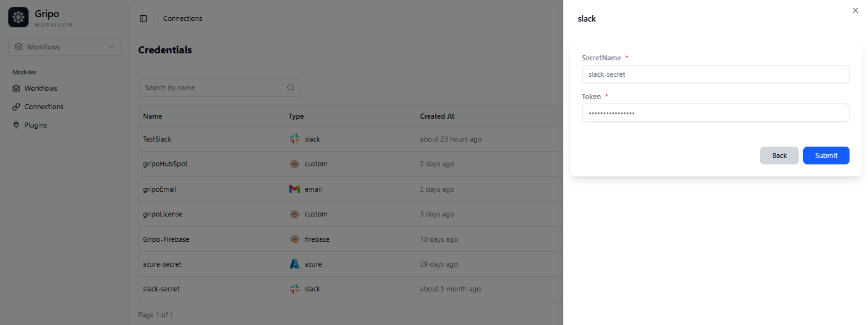
Task: Click the Credentials heading
Action: coord(165,50)
